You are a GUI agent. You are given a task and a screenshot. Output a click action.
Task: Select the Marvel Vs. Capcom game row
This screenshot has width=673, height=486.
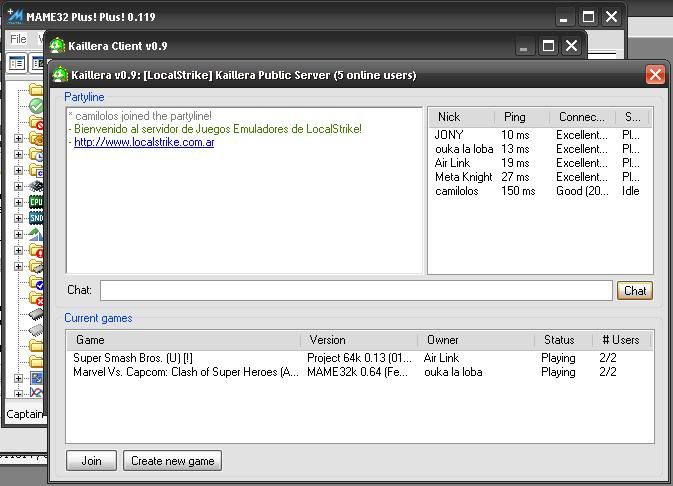tap(360, 372)
